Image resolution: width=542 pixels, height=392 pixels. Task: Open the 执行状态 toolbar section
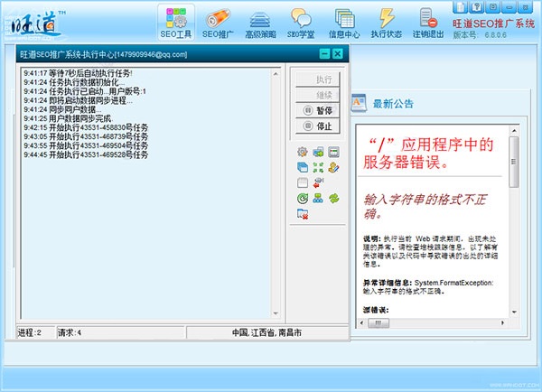click(x=386, y=23)
